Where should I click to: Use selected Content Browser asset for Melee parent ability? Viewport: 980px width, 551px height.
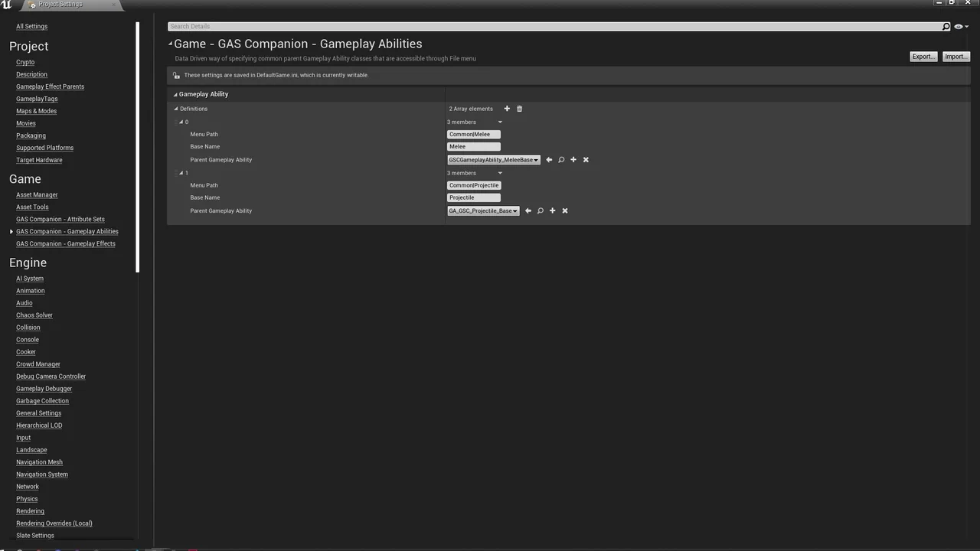click(x=549, y=159)
